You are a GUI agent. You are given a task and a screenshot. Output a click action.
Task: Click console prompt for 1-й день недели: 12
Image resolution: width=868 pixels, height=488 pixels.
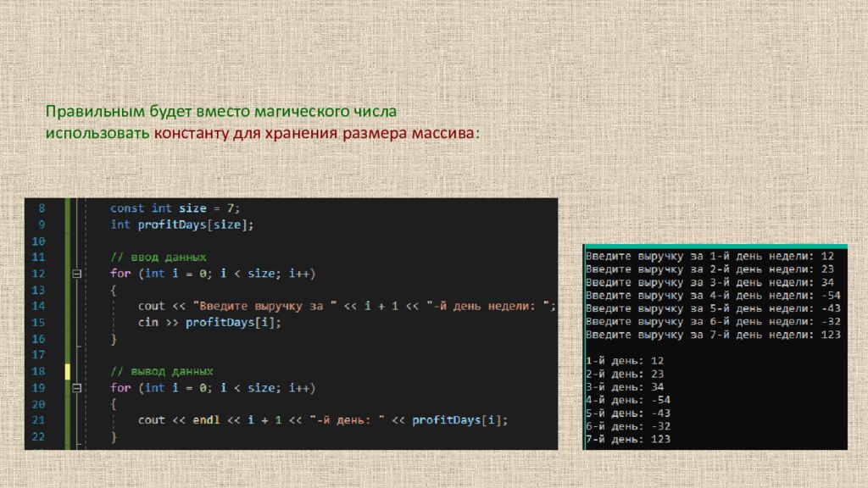[x=709, y=255]
